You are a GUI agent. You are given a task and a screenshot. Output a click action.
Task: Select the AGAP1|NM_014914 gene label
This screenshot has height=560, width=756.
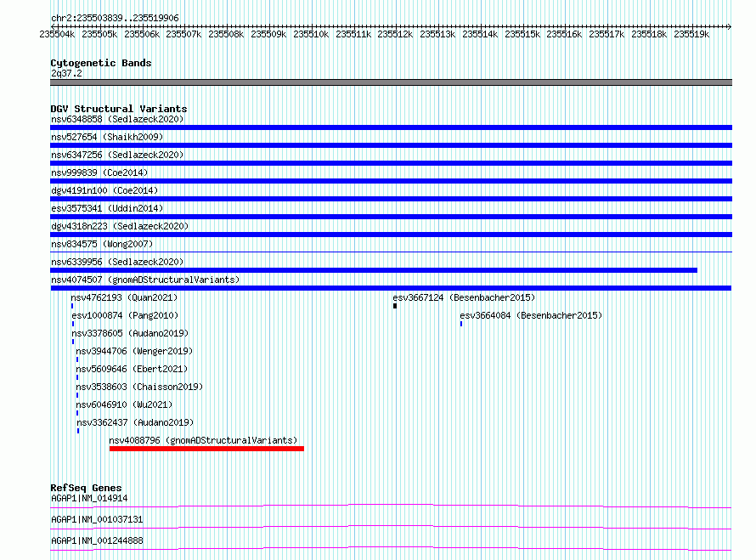click(89, 498)
